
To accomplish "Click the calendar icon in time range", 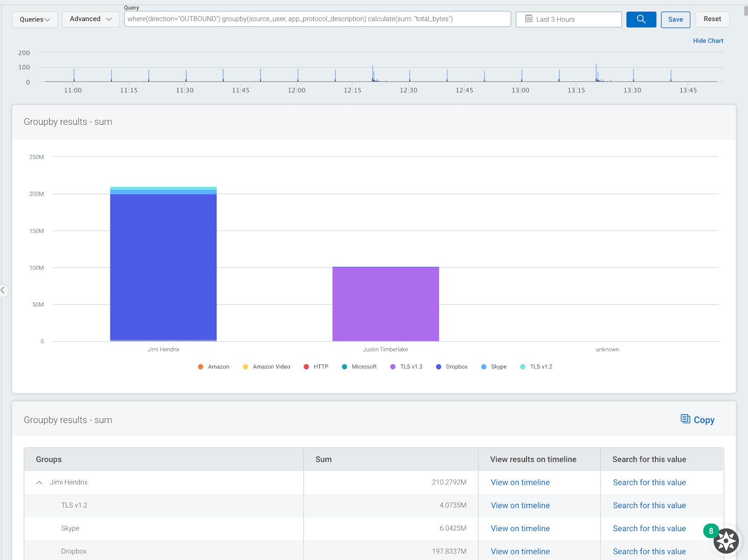I will (529, 19).
